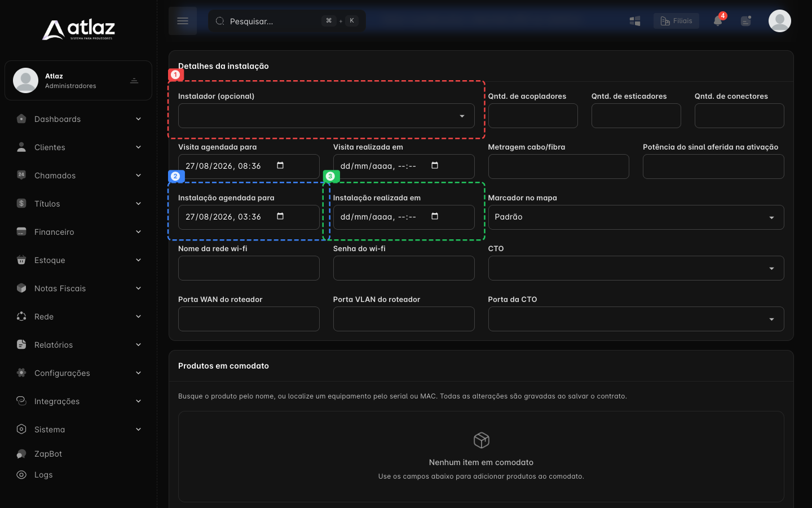The width and height of the screenshot is (812, 508).
Task: Open the Porta da CTO dropdown
Action: tap(636, 319)
